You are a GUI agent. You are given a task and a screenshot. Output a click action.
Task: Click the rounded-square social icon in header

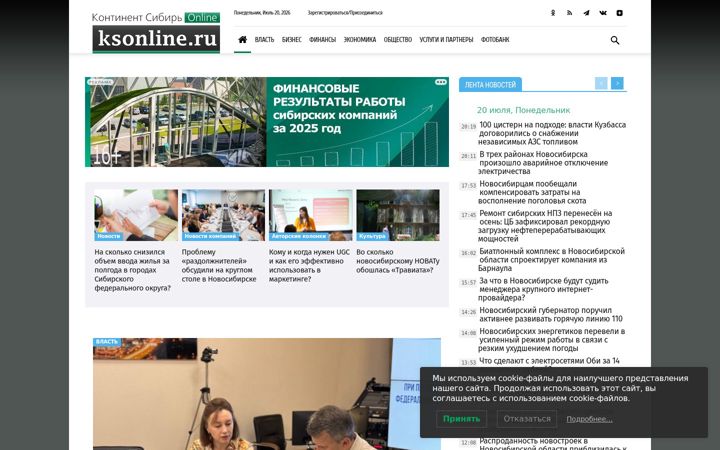pos(619,13)
